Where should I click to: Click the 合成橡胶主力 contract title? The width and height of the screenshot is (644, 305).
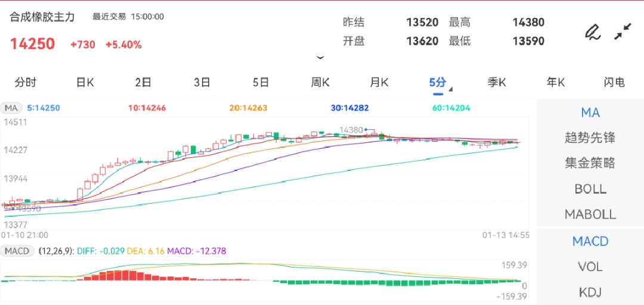coord(42,17)
